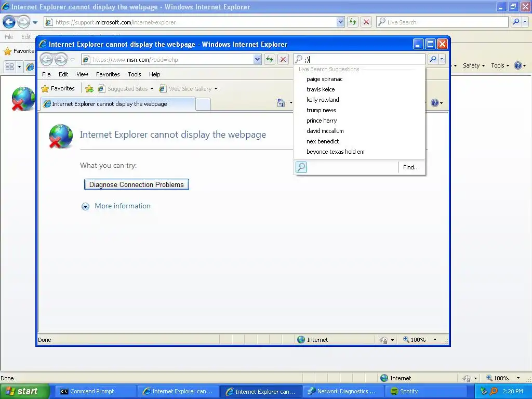This screenshot has height=399, width=532.
Task: Click the back arrow in front IE window
Action: 46,59
